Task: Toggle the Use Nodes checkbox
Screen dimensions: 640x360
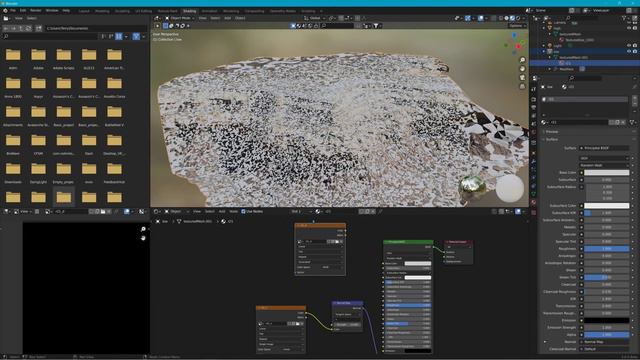Action: point(243,211)
